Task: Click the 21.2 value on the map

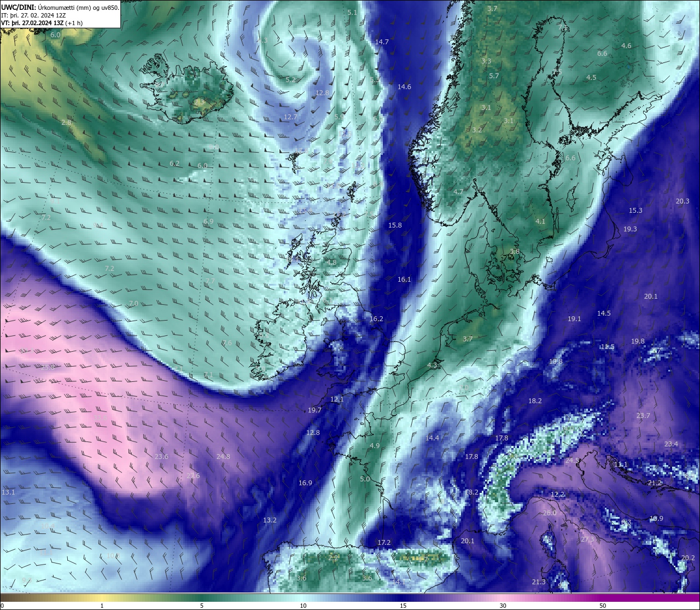Action: pos(655,484)
